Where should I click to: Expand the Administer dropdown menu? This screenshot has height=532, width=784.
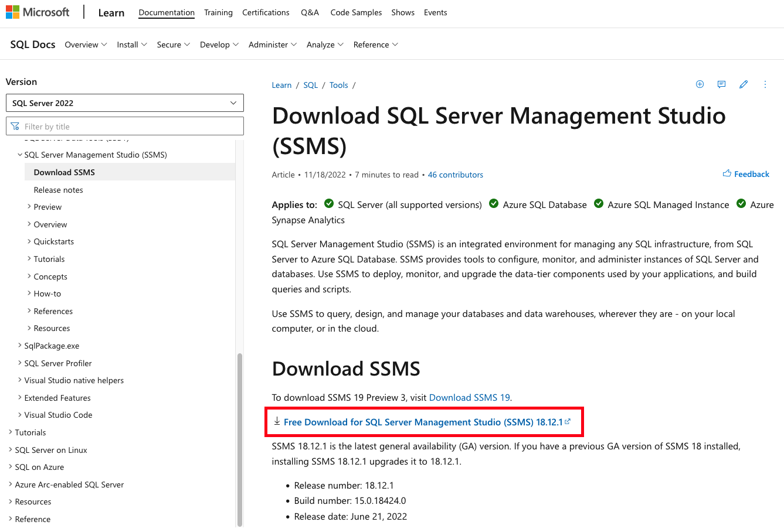[273, 45]
